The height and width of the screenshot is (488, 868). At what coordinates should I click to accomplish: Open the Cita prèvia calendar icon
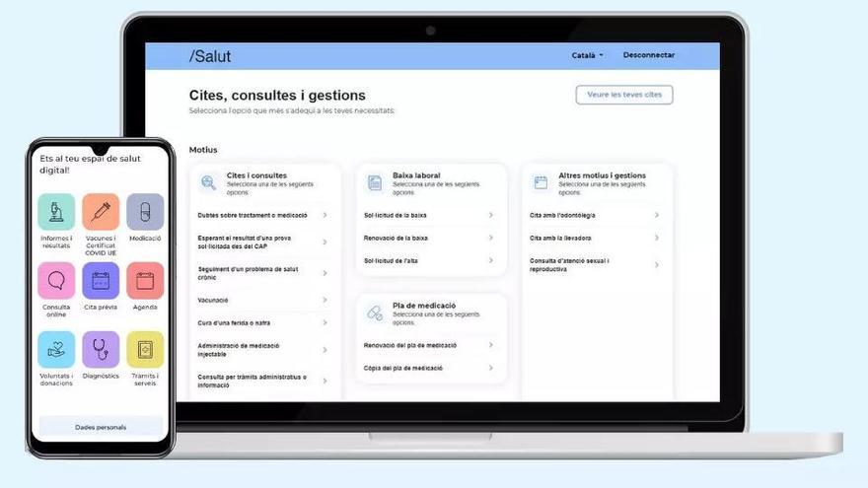[x=101, y=281]
